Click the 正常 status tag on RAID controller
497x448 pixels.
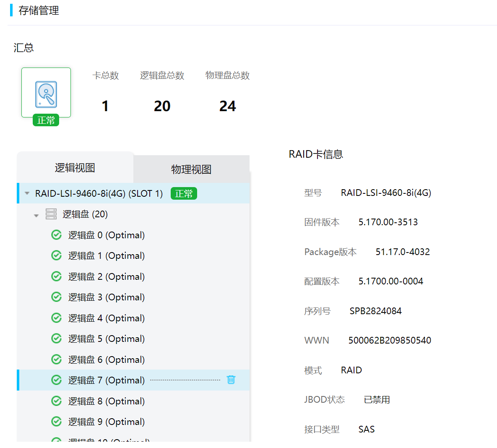pyautogui.click(x=184, y=193)
